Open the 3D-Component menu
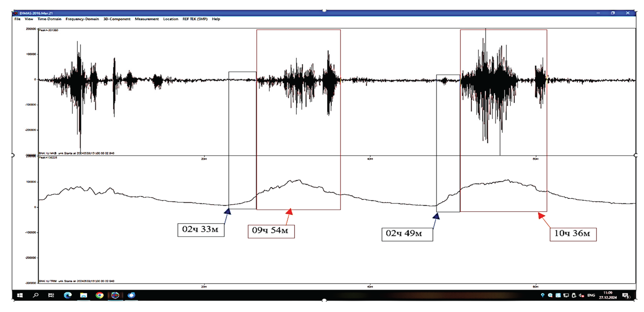The height and width of the screenshot is (312, 644). (x=117, y=19)
